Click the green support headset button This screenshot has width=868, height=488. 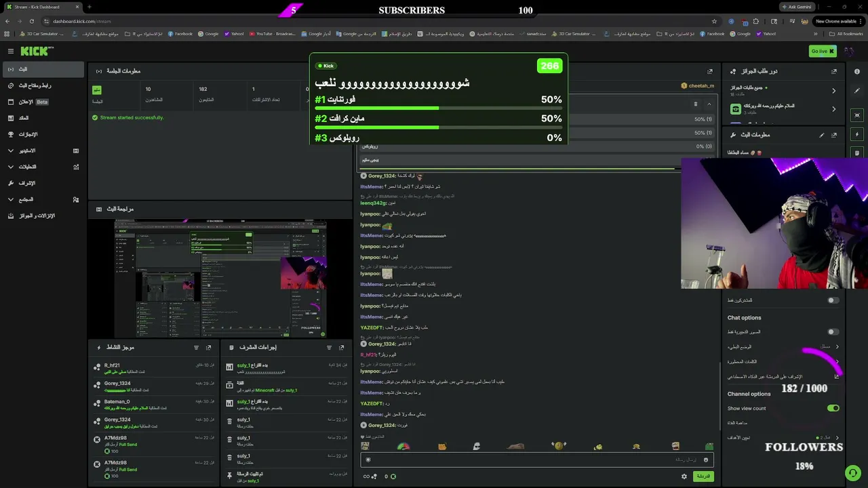tap(852, 472)
